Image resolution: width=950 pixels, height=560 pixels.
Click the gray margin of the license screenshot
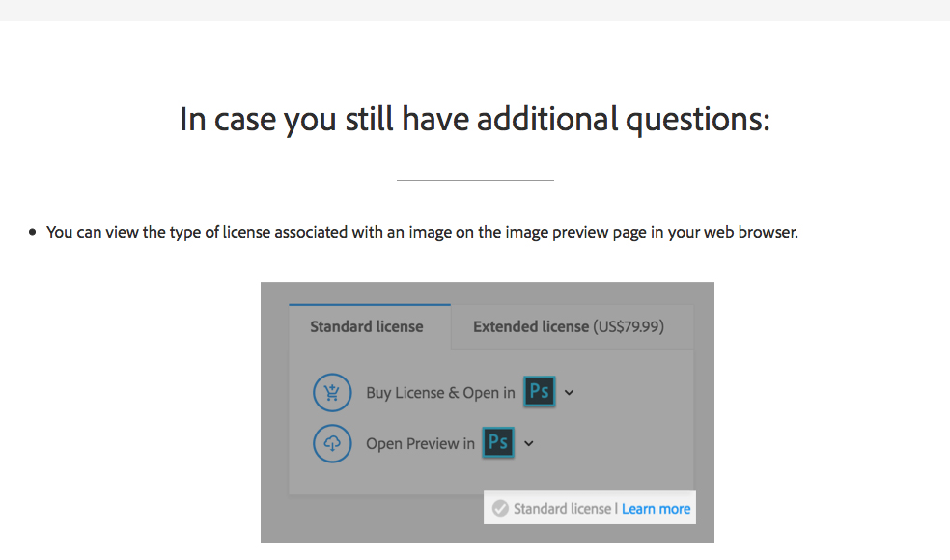275,412
